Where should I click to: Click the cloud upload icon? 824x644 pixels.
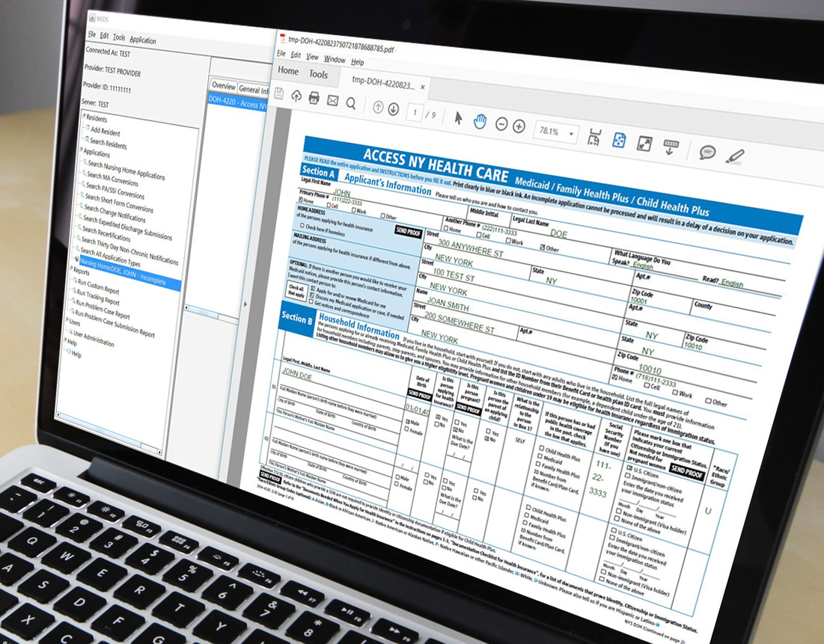(x=296, y=96)
